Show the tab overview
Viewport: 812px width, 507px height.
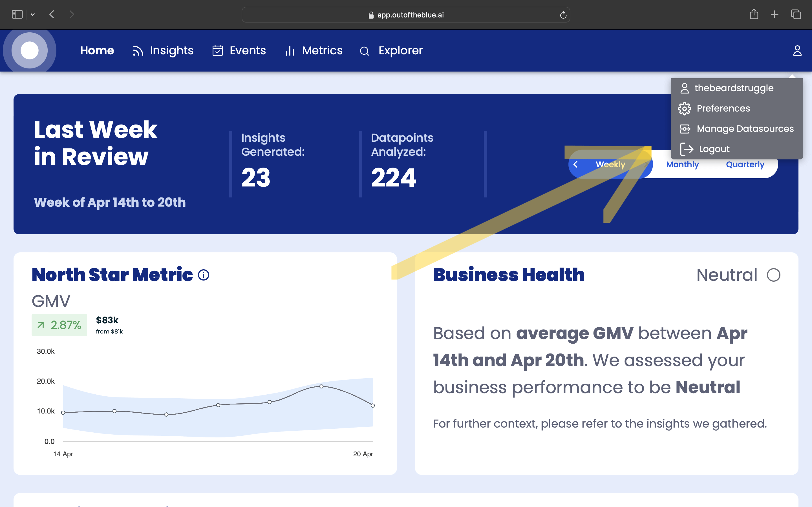[x=796, y=14]
